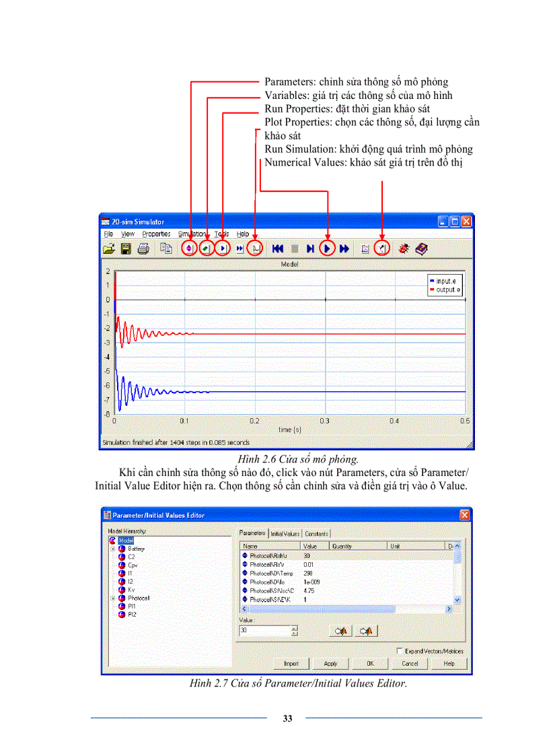Open the Parameters editor icon
Screen dimensions: 549x756
click(188, 248)
